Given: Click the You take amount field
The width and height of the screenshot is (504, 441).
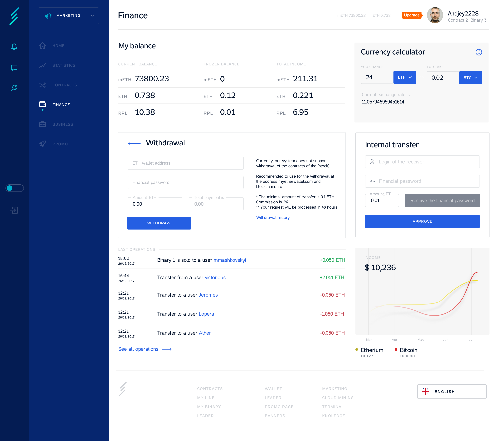Looking at the screenshot, I should tap(443, 78).
